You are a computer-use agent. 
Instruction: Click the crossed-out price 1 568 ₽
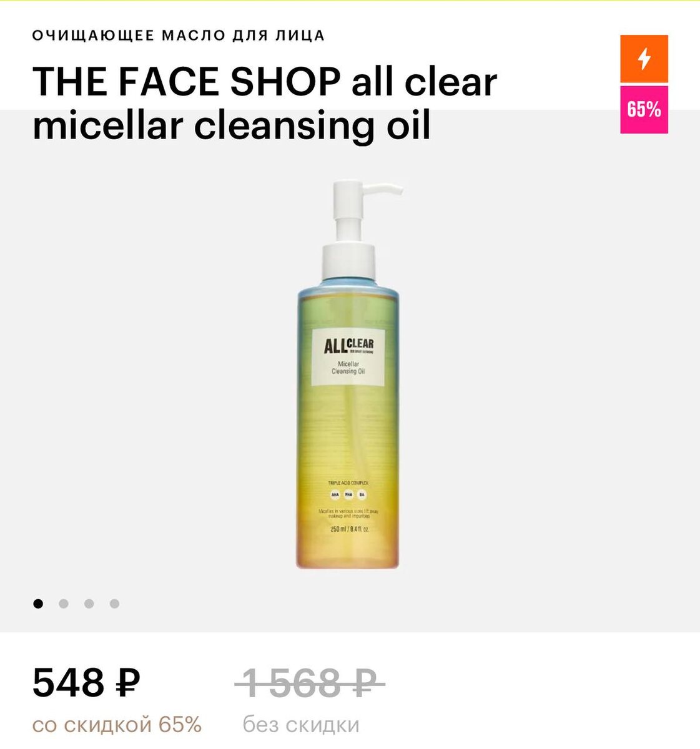[310, 682]
